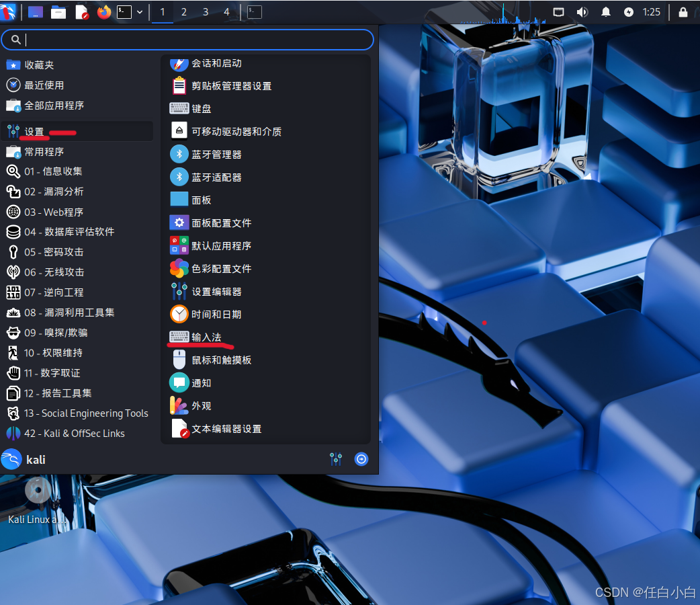700x605 pixels.
Task: Open the notifications bell icon
Action: 606,12
